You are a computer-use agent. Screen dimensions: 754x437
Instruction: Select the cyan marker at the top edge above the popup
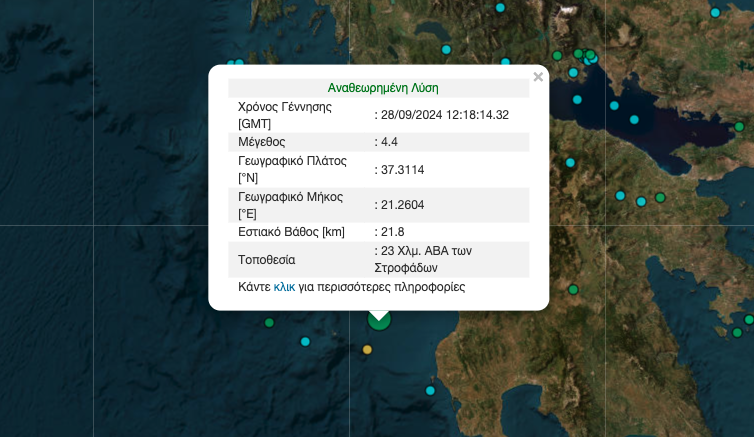coord(500,8)
